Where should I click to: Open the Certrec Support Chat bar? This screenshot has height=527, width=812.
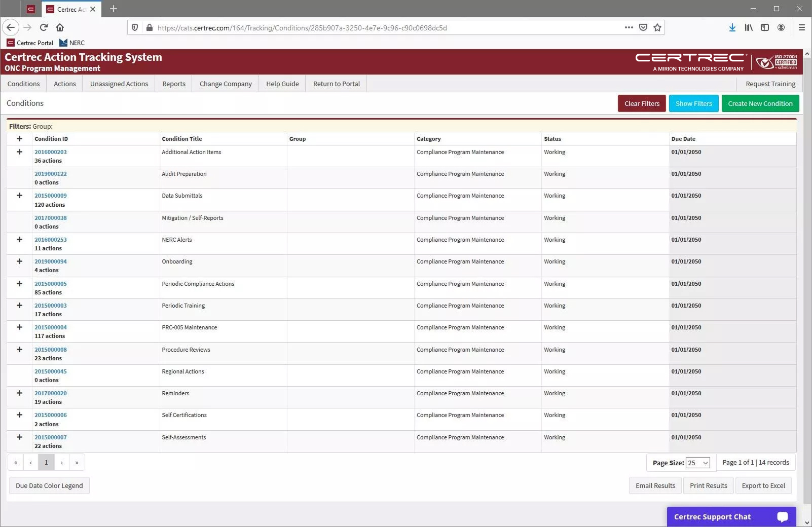point(731,516)
